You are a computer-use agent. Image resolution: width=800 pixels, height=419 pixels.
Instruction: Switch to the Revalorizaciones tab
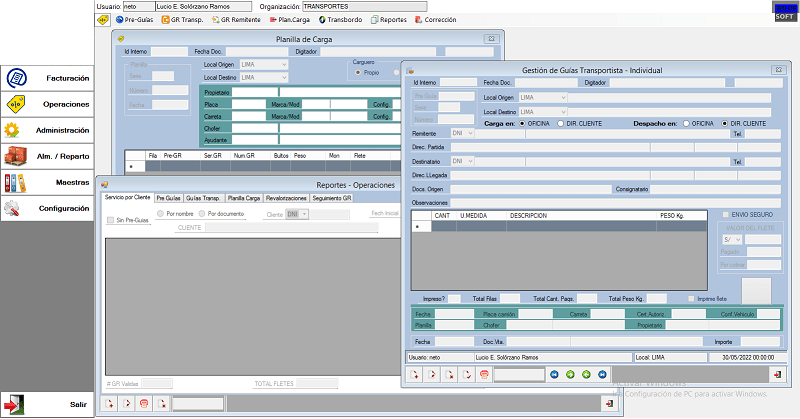[x=286, y=199]
